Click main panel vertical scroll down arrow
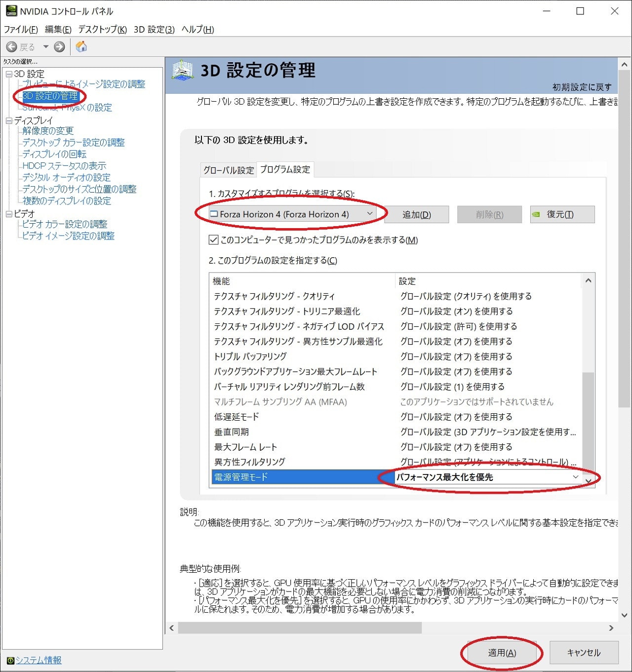This screenshot has height=672, width=632. click(x=625, y=615)
